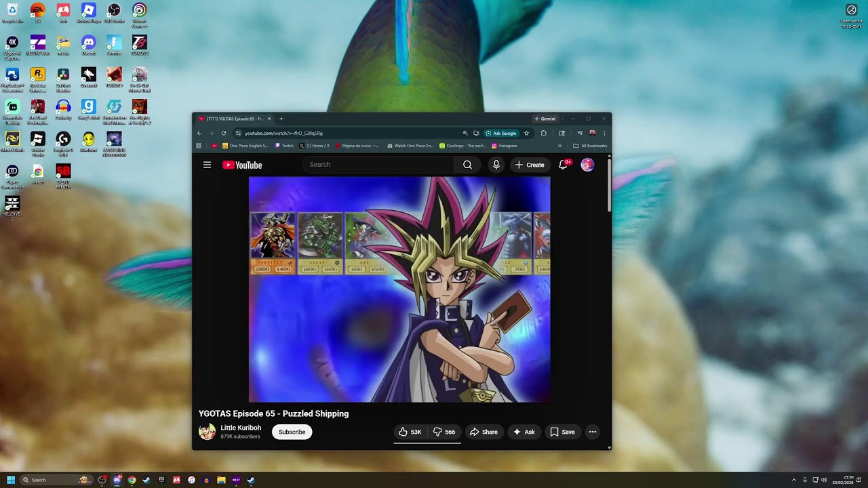
Task: Click the YouTube logo
Action: coord(242,165)
